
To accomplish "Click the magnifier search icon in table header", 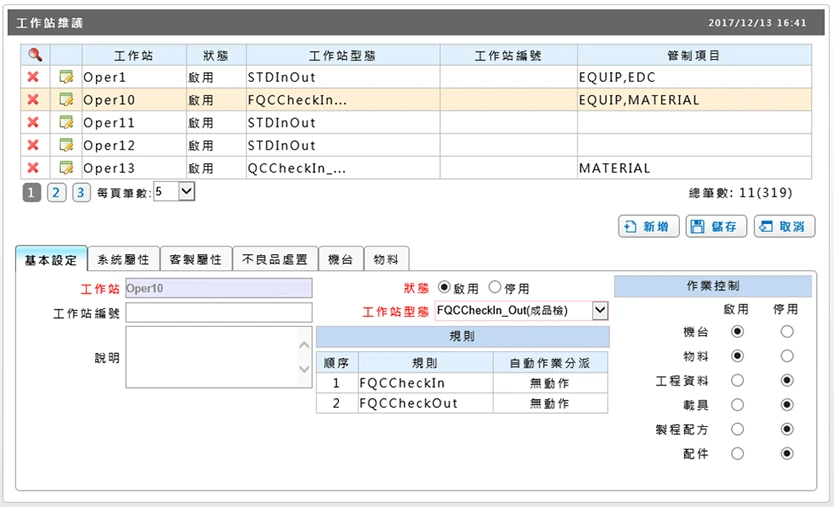I will [35, 54].
